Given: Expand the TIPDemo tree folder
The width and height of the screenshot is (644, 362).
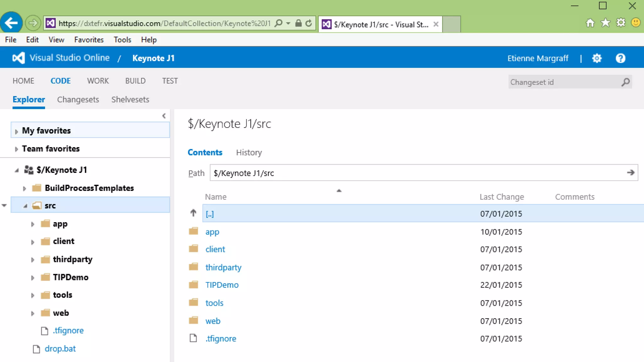Looking at the screenshot, I should tap(33, 278).
